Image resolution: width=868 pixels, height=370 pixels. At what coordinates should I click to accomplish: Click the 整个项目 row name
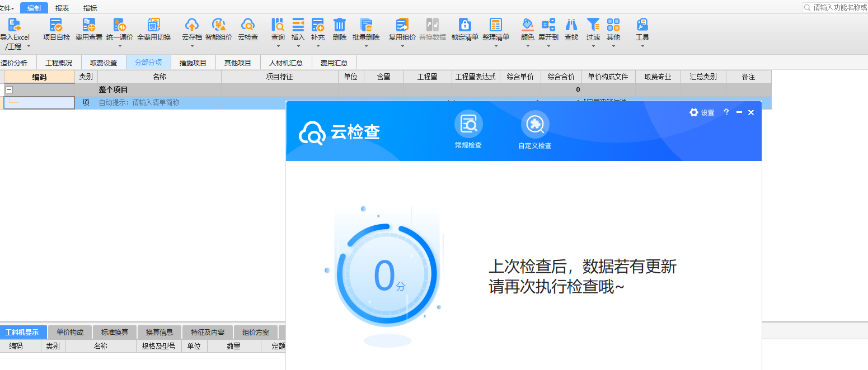click(x=114, y=89)
